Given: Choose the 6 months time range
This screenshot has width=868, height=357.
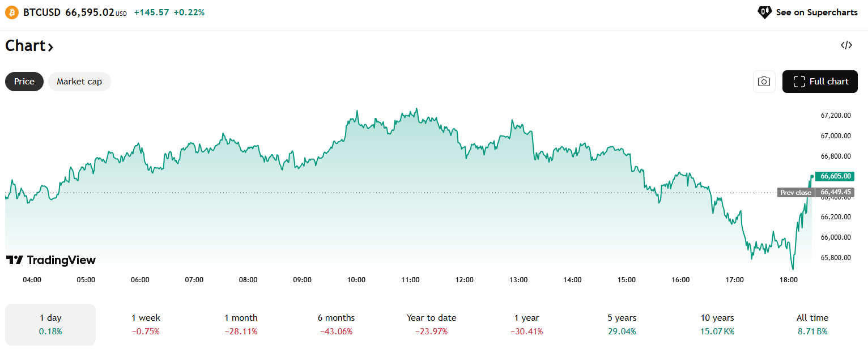Looking at the screenshot, I should point(336,324).
